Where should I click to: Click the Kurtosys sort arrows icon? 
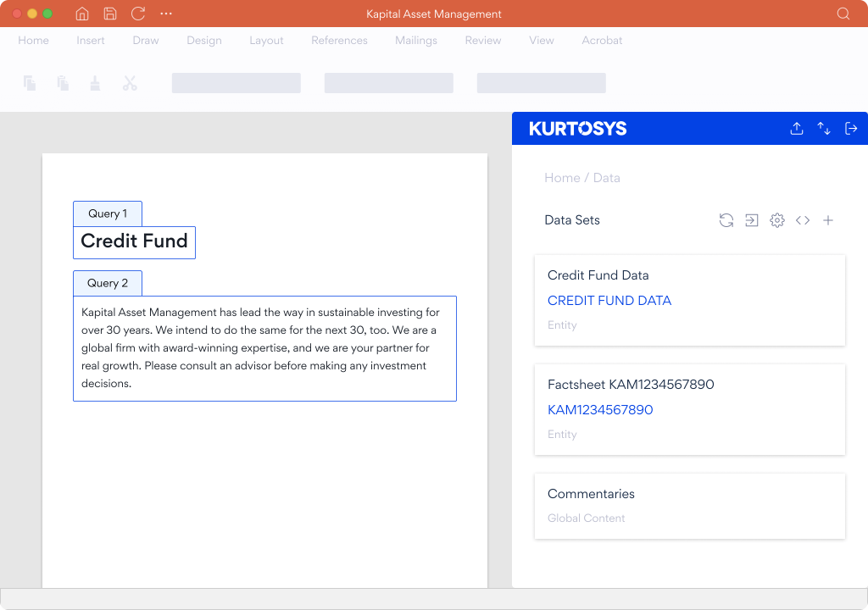click(824, 129)
